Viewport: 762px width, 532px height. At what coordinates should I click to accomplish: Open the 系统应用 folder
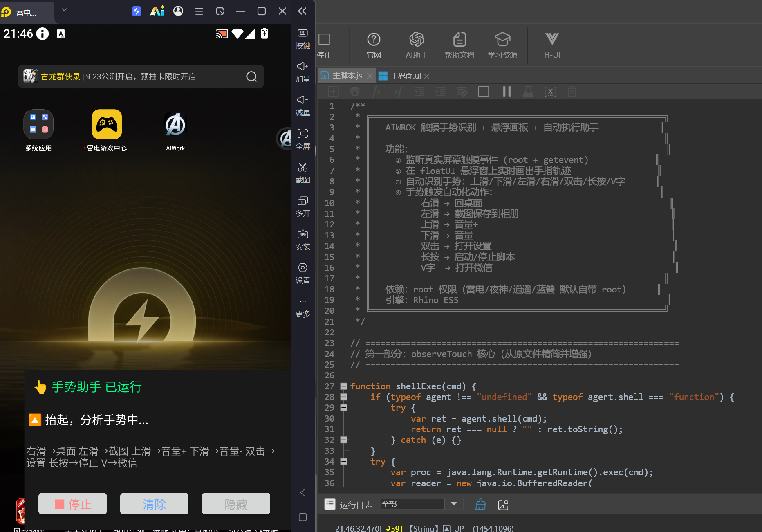pyautogui.click(x=38, y=131)
